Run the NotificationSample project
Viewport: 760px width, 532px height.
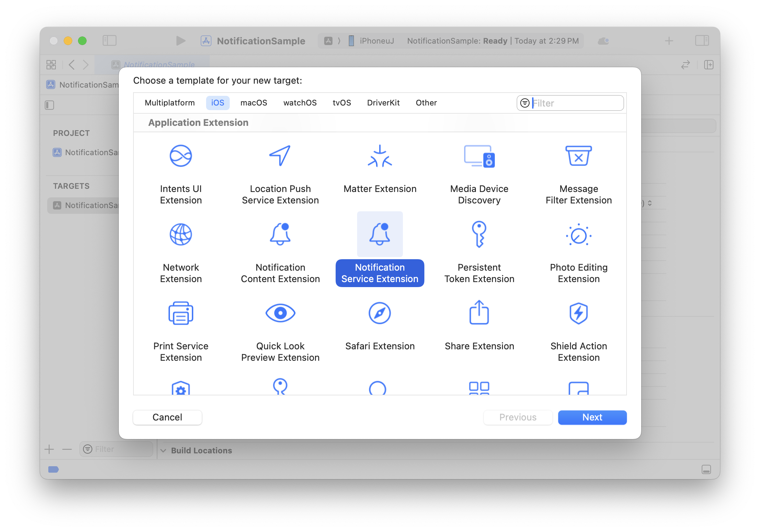pos(181,40)
